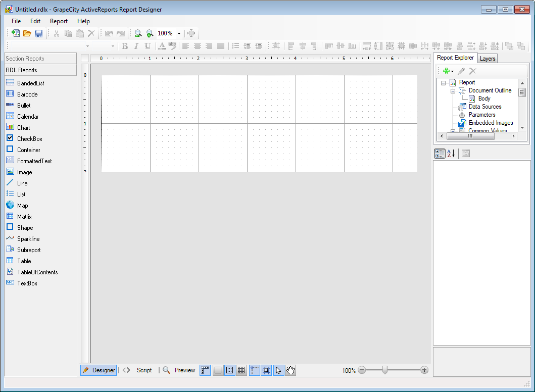This screenshot has width=535, height=392.
Task: Click the Zoom In magnifier icon
Action: (150, 33)
